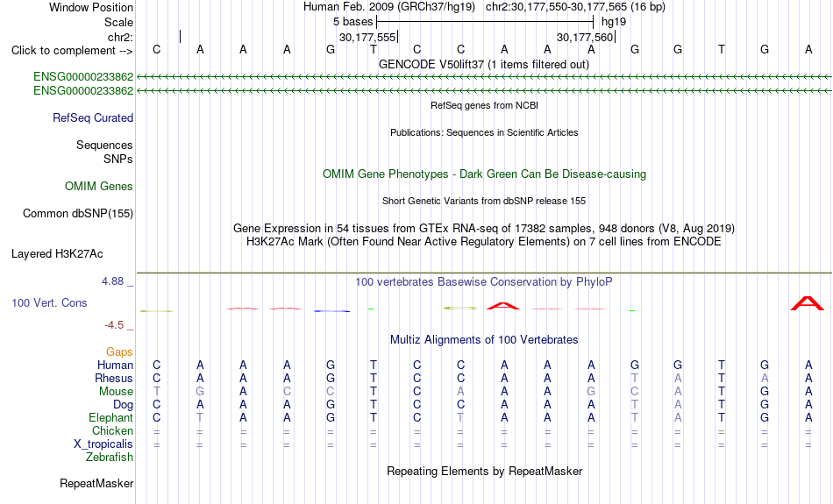Click the 5 bases scale bar
The image size is (833, 504).
pos(485,22)
